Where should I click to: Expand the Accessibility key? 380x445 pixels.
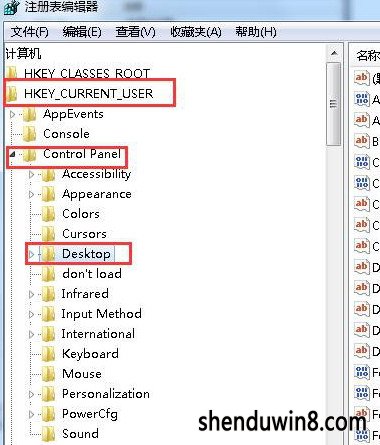coord(31,175)
